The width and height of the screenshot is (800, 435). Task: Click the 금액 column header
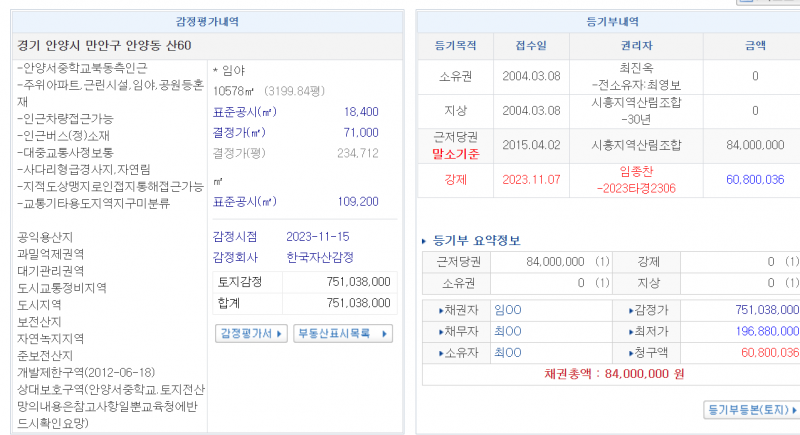point(755,46)
